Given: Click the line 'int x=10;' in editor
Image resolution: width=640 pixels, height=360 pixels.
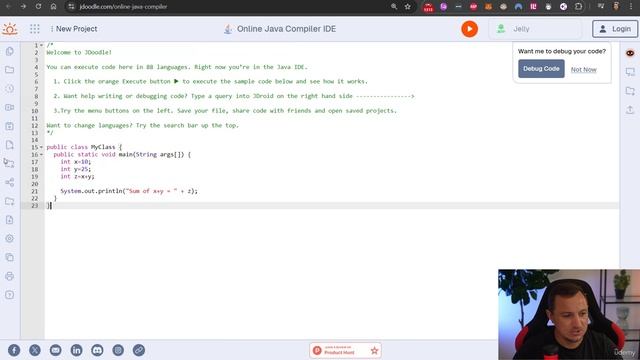Looking at the screenshot, I should pos(76,162).
